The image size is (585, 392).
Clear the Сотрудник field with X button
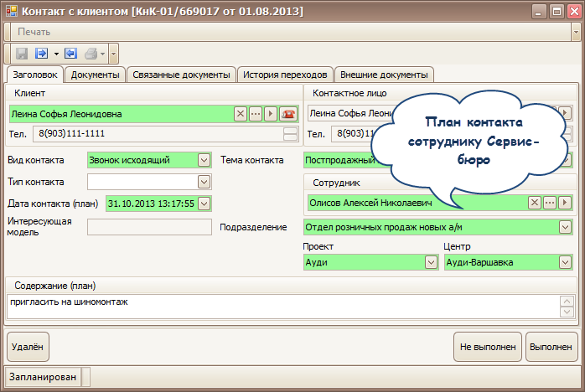(534, 203)
